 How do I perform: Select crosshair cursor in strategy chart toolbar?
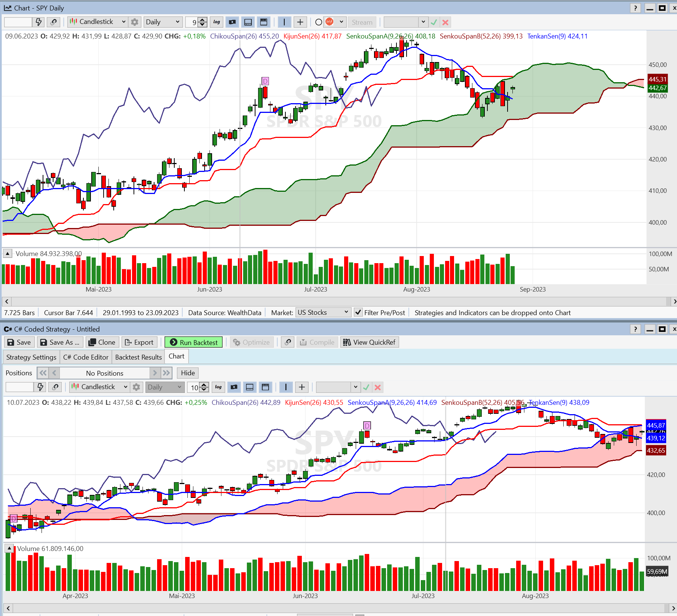[x=302, y=387]
